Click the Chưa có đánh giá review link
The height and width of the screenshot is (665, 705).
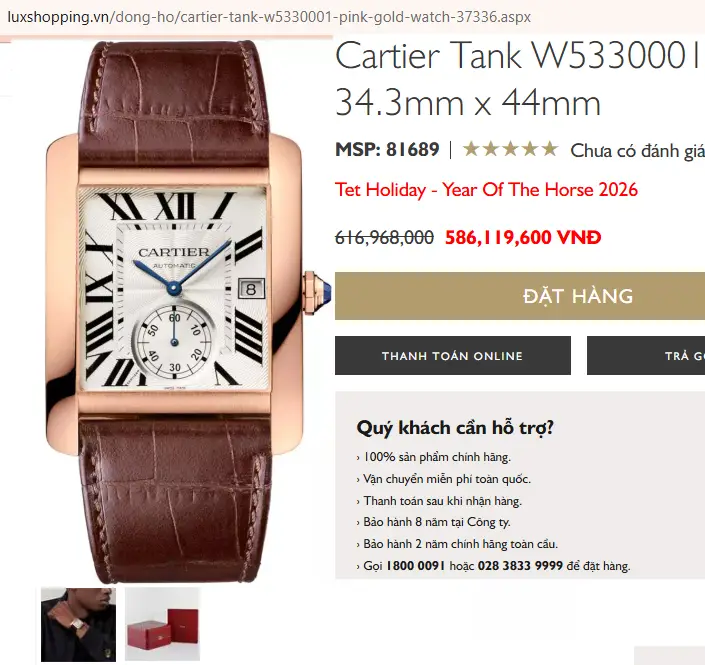click(638, 151)
